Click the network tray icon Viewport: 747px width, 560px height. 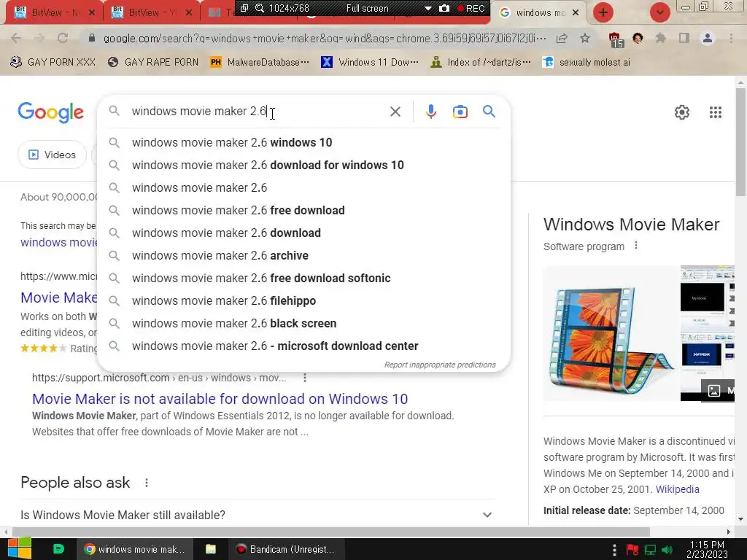tap(650, 550)
